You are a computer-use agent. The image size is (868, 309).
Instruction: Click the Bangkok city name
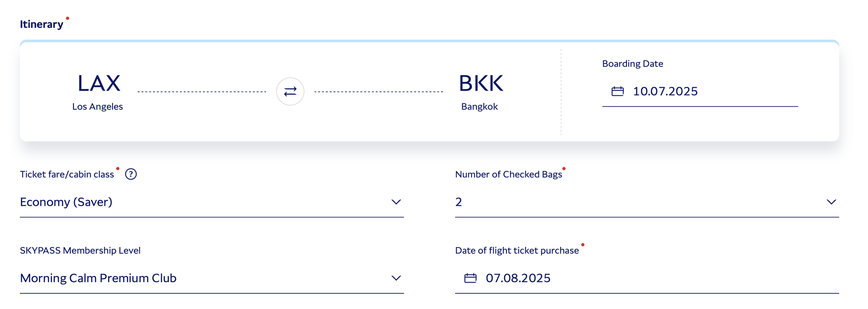pos(479,106)
